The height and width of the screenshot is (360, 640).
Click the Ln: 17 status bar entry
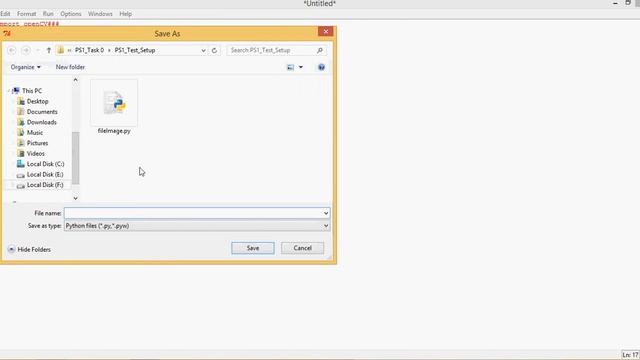630,355
